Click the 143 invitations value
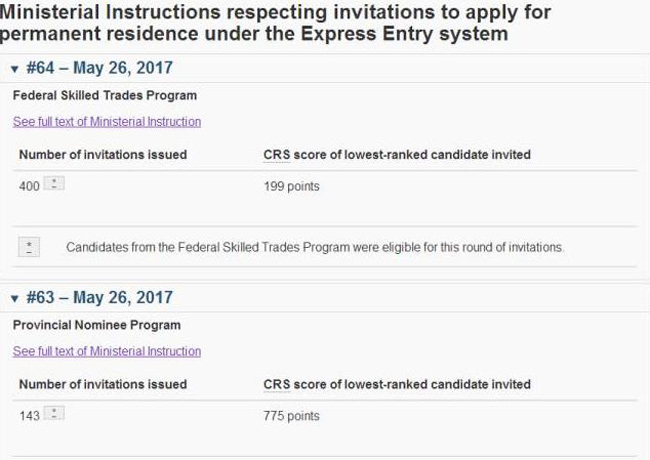Screen dimensions: 650x460 pyautogui.click(x=29, y=415)
